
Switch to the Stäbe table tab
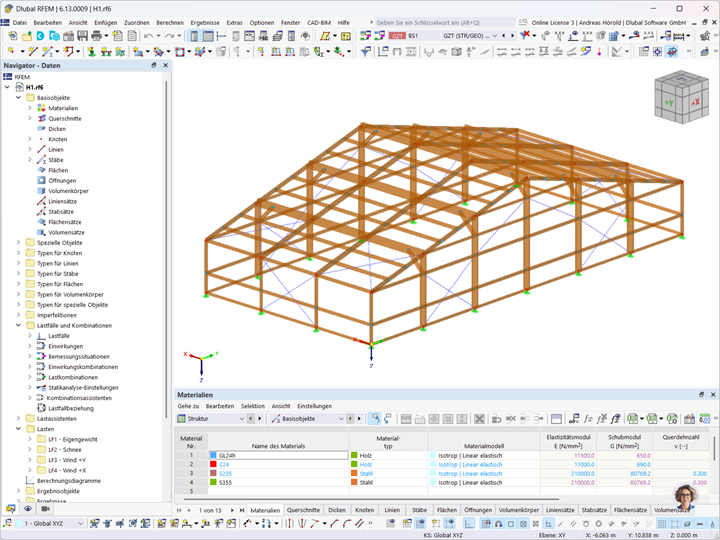pyautogui.click(x=419, y=510)
